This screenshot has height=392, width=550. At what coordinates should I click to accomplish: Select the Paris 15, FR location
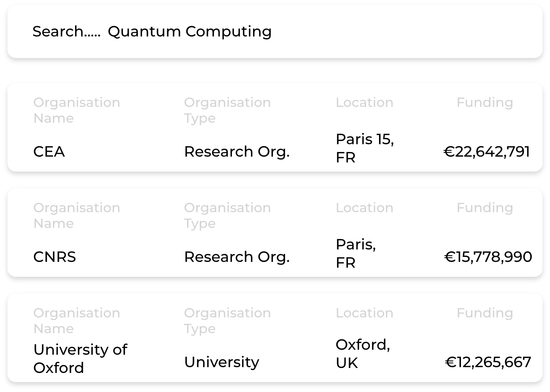click(x=364, y=148)
